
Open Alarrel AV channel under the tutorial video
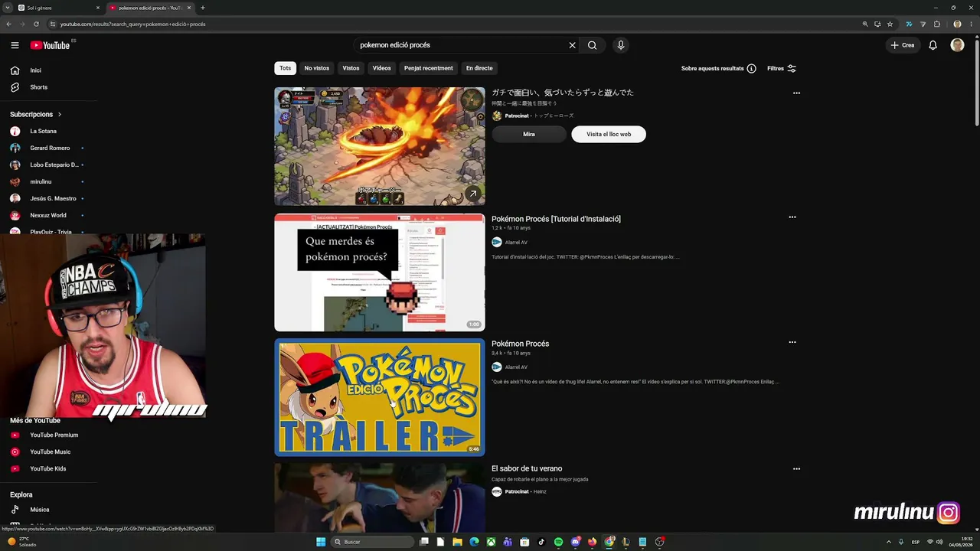(516, 242)
